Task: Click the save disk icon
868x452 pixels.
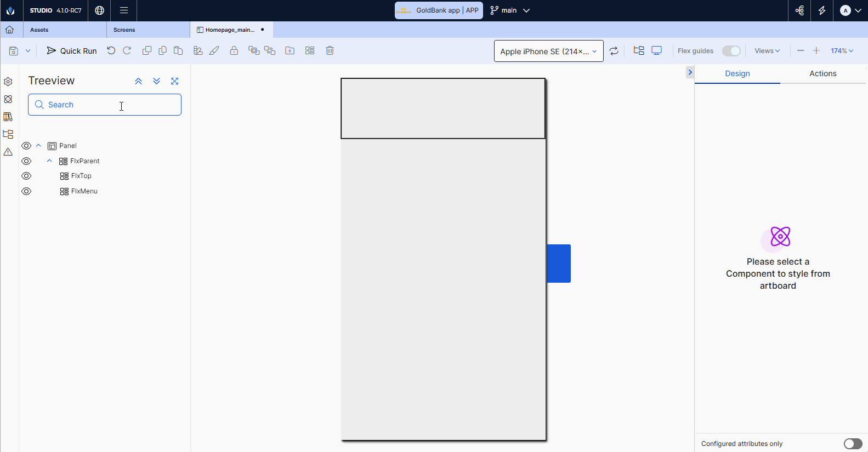Action: [14, 51]
